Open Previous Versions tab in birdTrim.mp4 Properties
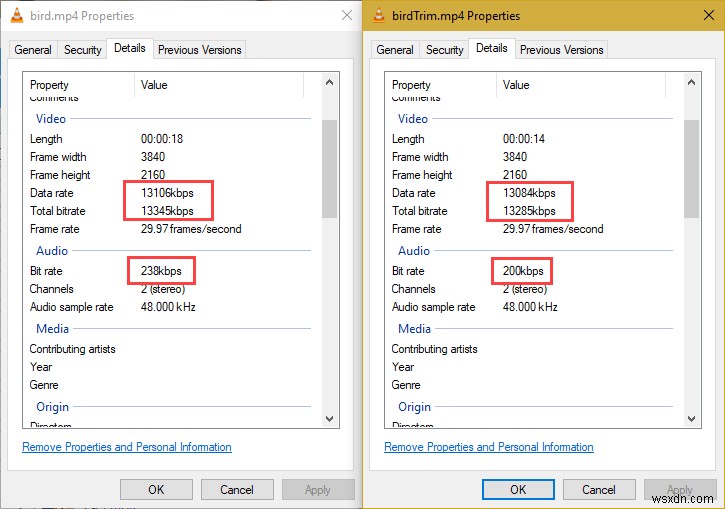725x509 pixels. [x=562, y=49]
